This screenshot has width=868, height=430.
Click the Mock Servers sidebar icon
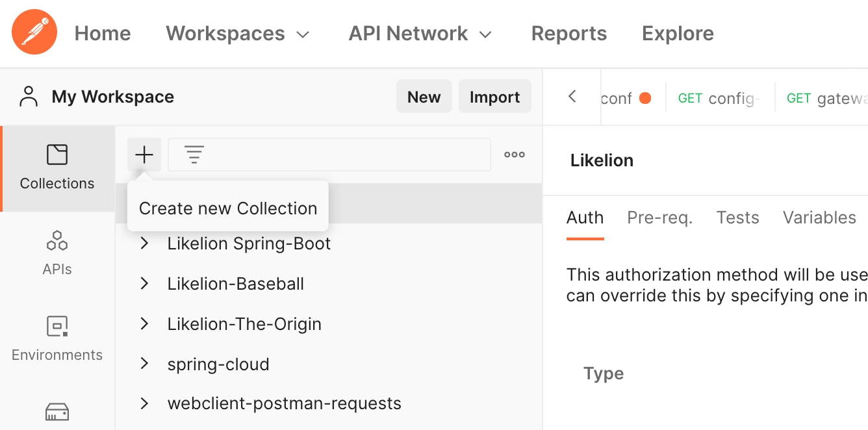click(x=57, y=411)
